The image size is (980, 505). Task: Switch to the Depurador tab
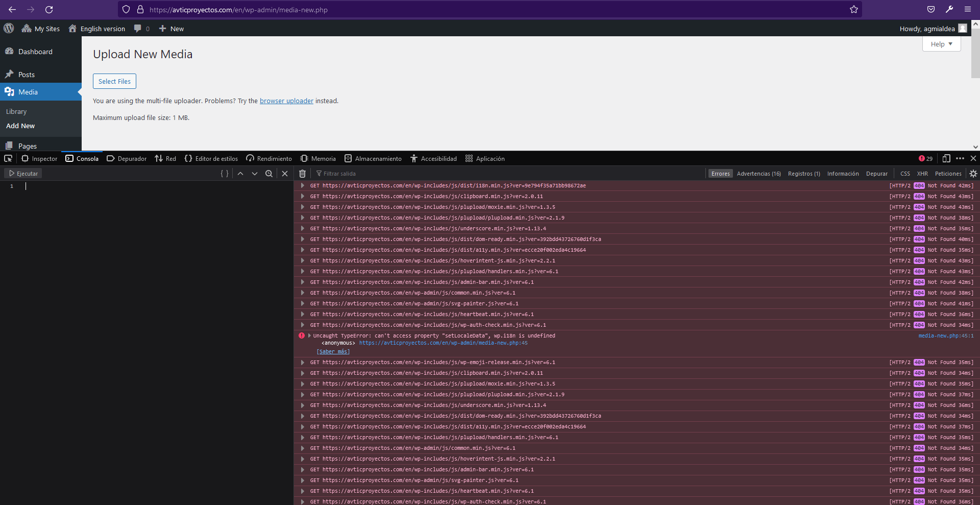(127, 159)
